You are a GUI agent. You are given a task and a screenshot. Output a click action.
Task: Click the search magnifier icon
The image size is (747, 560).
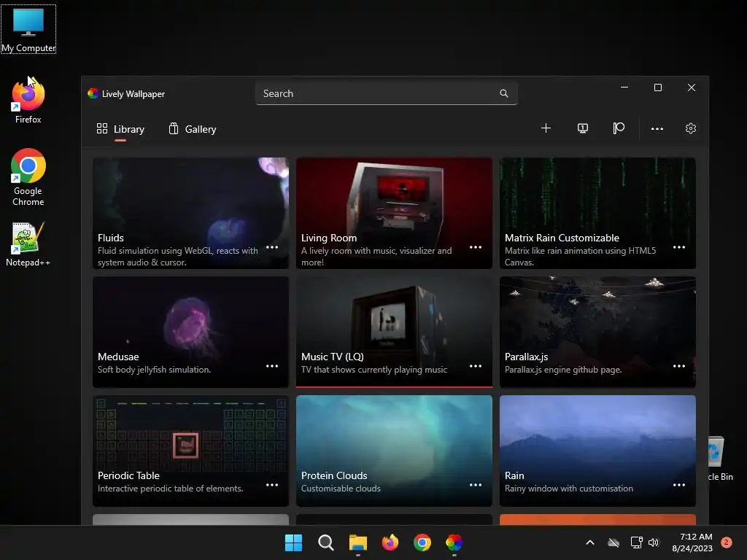point(503,93)
